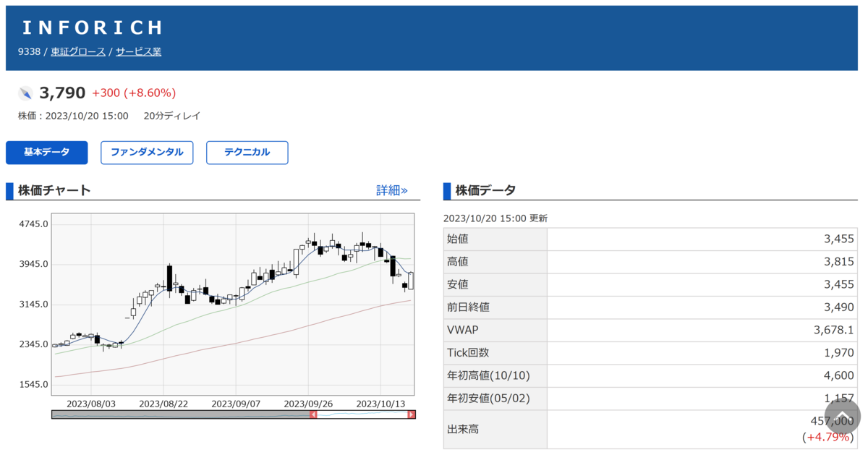Screen dimensions: 868x455
Task: Click the right red handle of chart range slider
Action: click(412, 414)
